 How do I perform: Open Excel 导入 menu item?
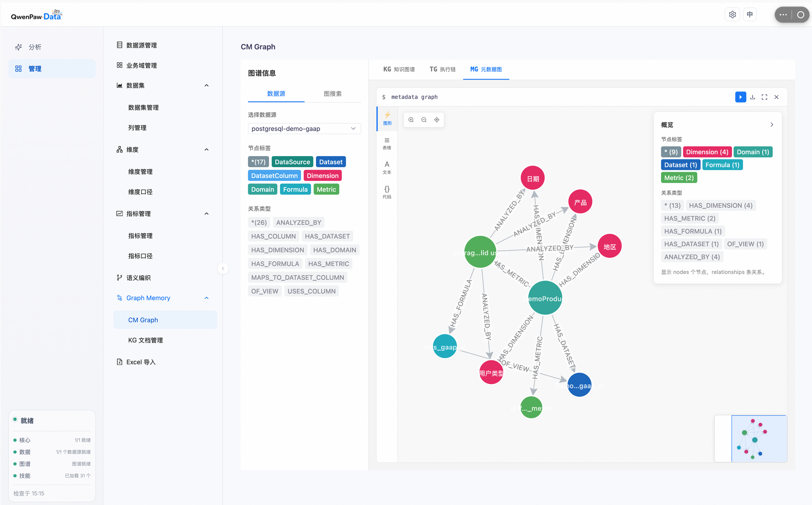(x=165, y=362)
